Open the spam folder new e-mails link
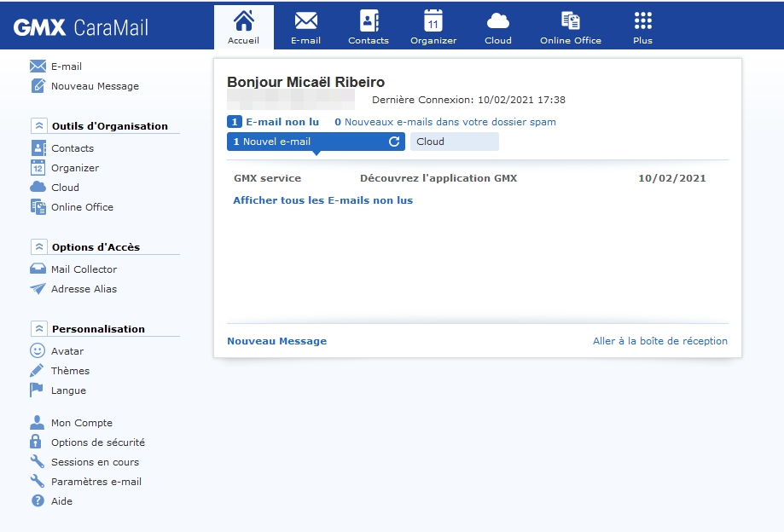 point(445,121)
